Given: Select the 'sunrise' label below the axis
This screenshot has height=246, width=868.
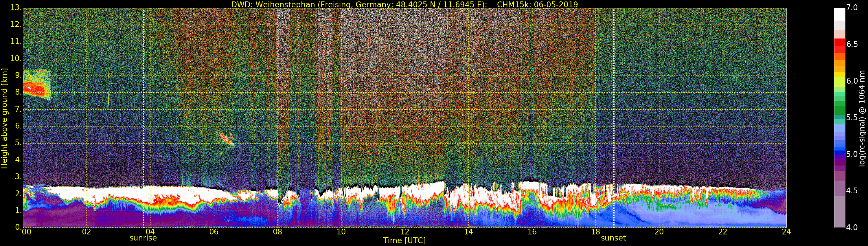Looking at the screenshot, I should [143, 238].
